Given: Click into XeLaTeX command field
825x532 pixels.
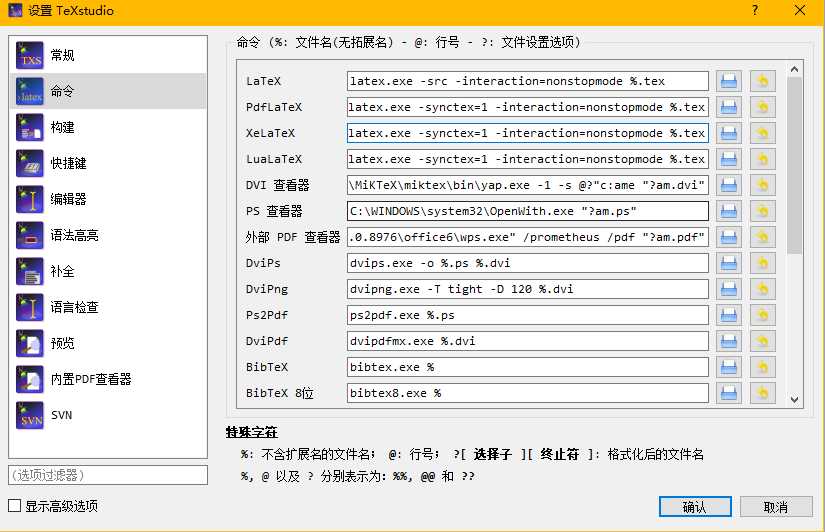Looking at the screenshot, I should coord(528,133).
